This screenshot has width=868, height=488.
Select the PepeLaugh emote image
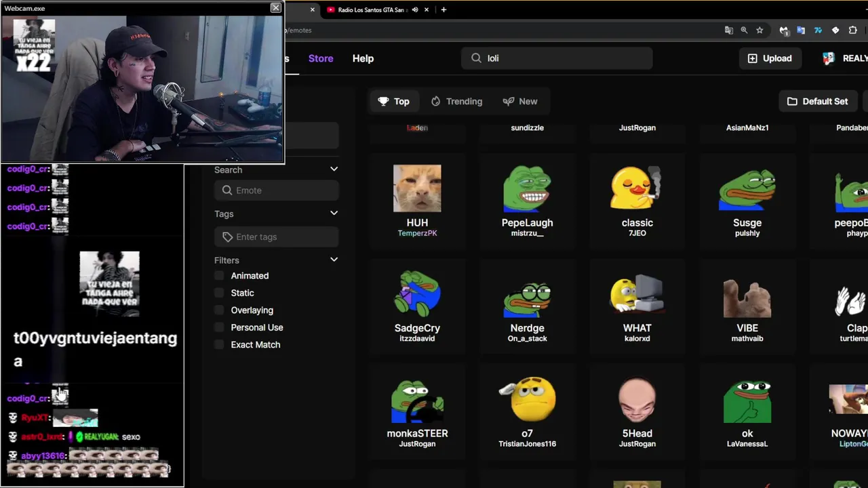(527, 188)
